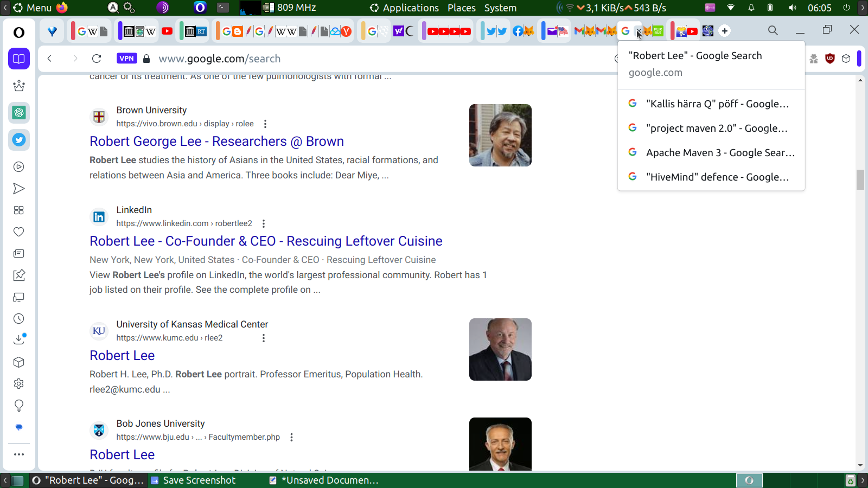Open the search tabs magnifier icon
The image size is (868, 488).
pos(773,31)
